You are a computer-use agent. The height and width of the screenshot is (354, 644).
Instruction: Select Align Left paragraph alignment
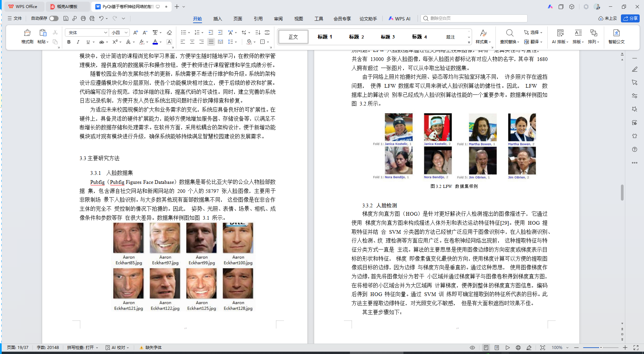[x=183, y=42]
